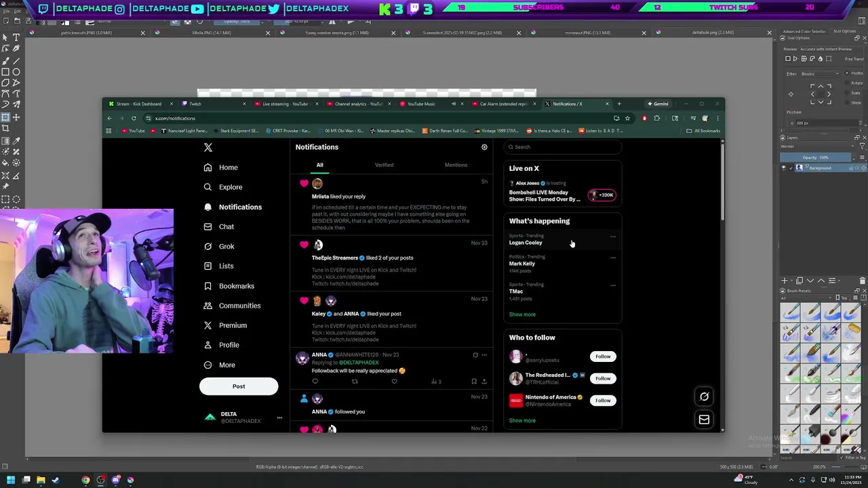Open Show more under What's happening

(x=522, y=314)
